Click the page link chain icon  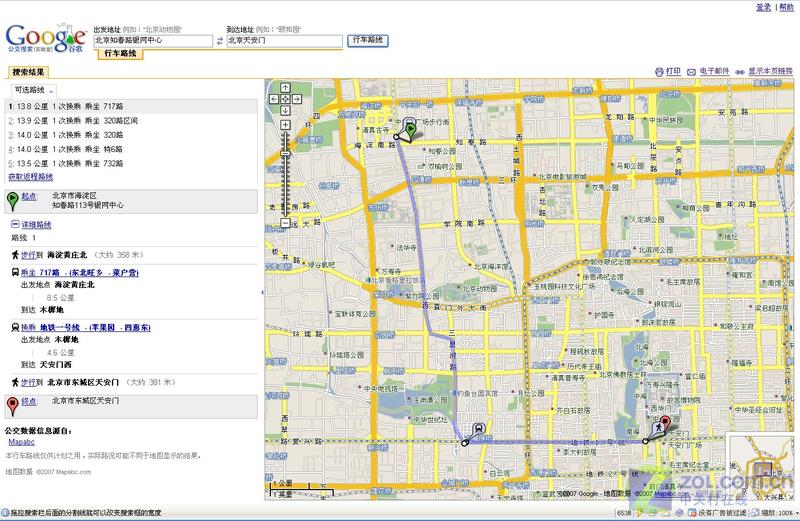coord(739,72)
